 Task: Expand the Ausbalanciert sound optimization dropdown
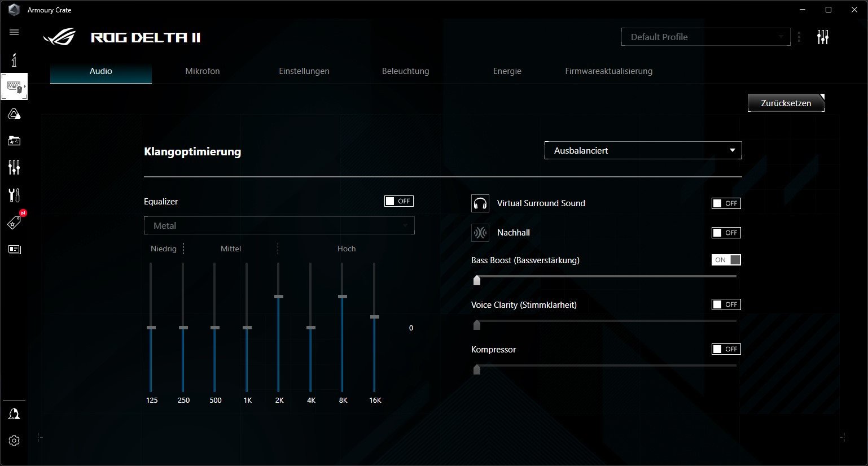(643, 151)
